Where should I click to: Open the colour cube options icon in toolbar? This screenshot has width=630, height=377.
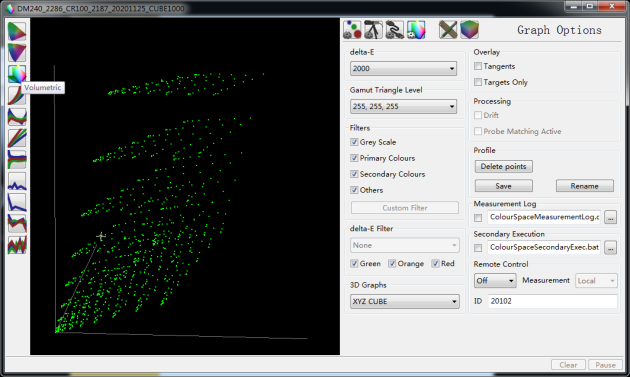[x=469, y=30]
